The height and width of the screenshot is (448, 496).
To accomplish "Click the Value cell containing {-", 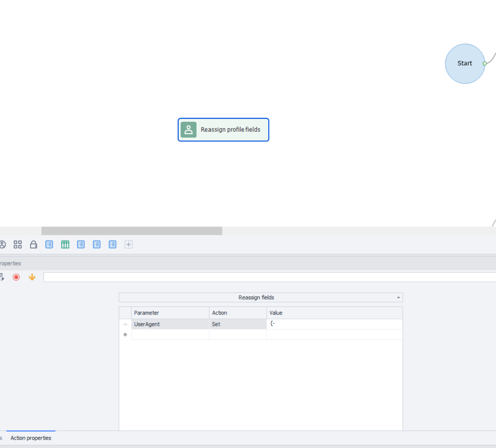I will (335, 324).
